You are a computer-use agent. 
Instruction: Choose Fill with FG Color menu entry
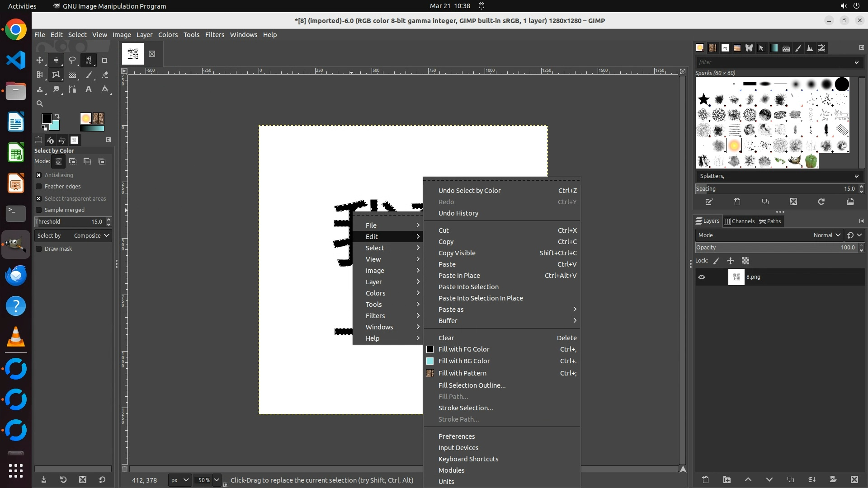463,349
